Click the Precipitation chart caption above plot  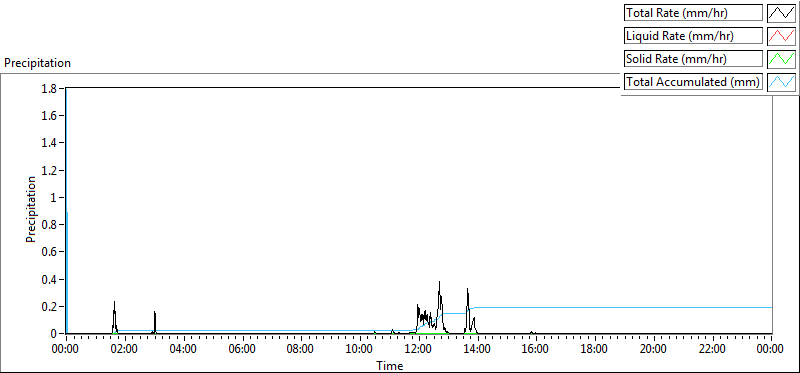point(37,63)
